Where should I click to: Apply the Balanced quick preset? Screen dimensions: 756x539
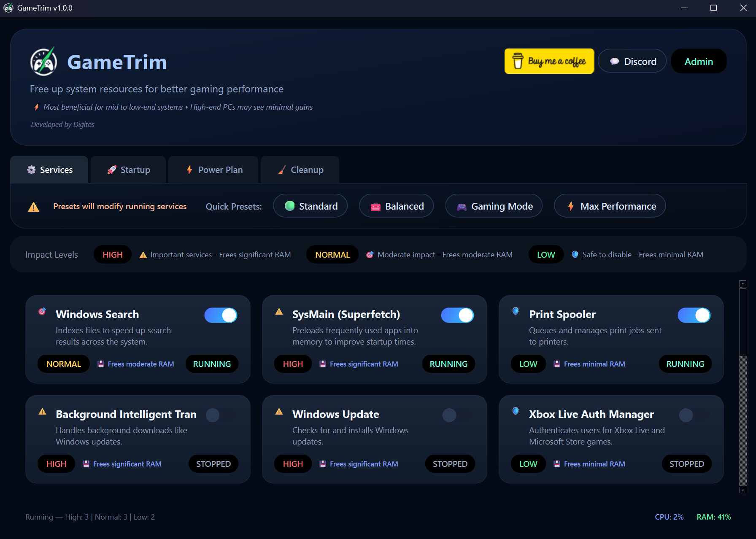[397, 206]
